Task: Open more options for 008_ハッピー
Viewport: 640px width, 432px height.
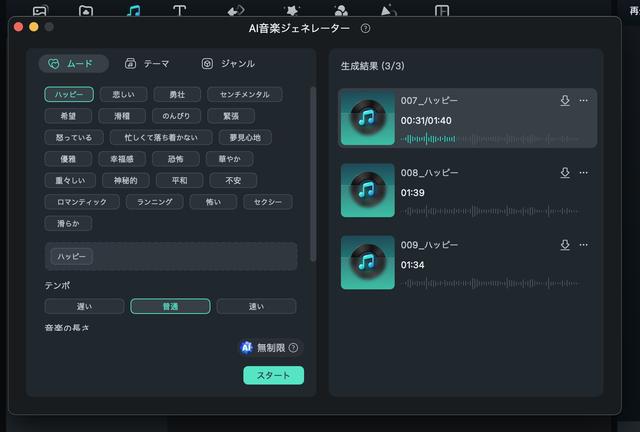Action: click(x=584, y=173)
